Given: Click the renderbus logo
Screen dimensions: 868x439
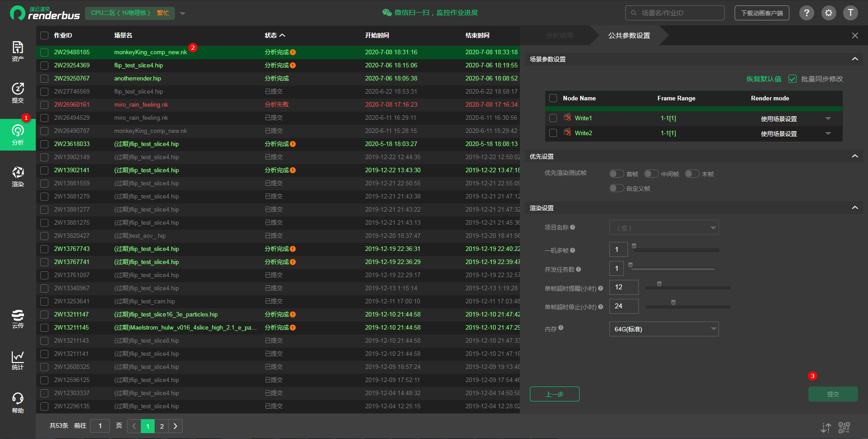Looking at the screenshot, I should [45, 13].
